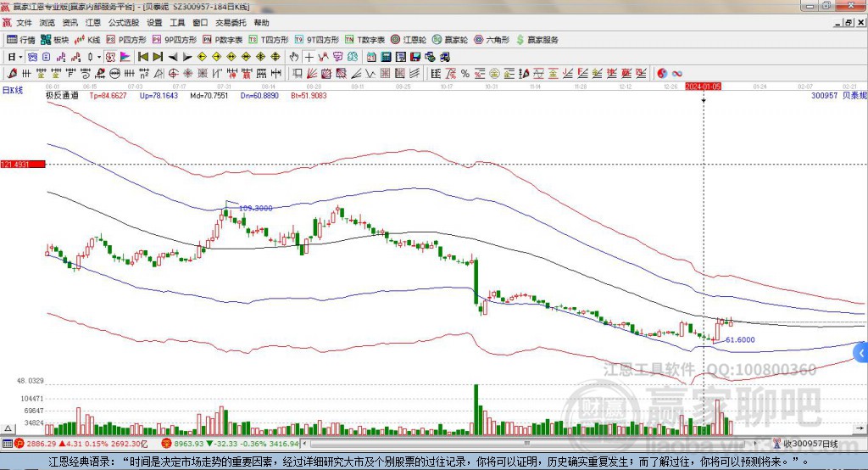Click the 行情 toolbar button
Image resolution: width=868 pixels, height=470 pixels.
click(x=21, y=40)
